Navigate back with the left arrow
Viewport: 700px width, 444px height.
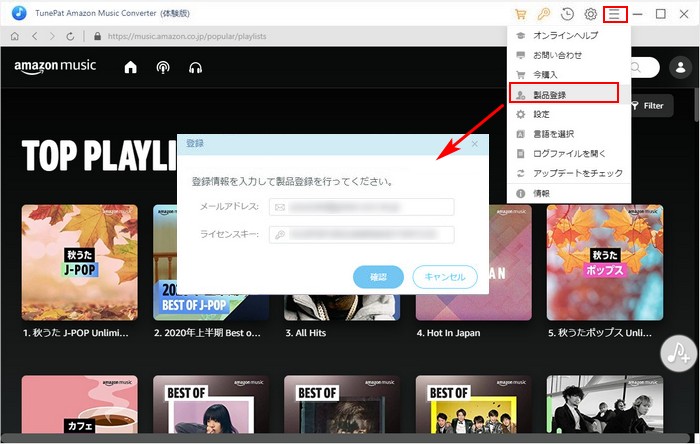[x=35, y=36]
